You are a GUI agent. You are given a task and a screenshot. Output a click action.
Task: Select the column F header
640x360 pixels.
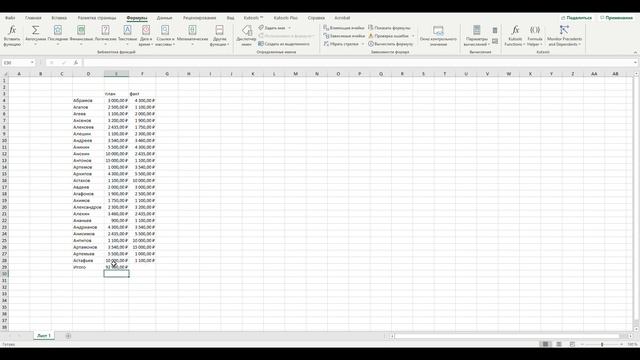[x=142, y=74]
